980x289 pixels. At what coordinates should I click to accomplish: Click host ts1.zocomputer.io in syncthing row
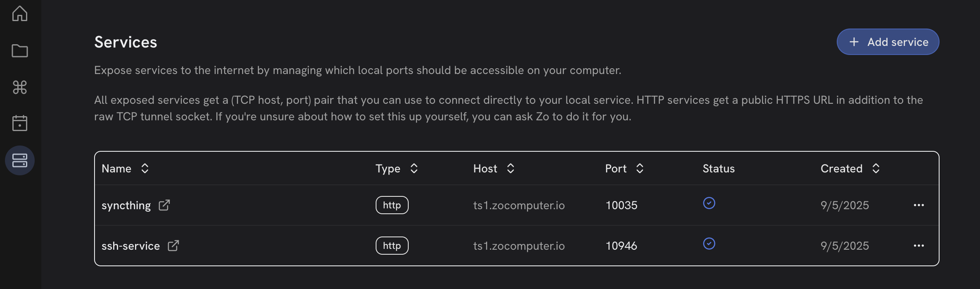point(519,205)
